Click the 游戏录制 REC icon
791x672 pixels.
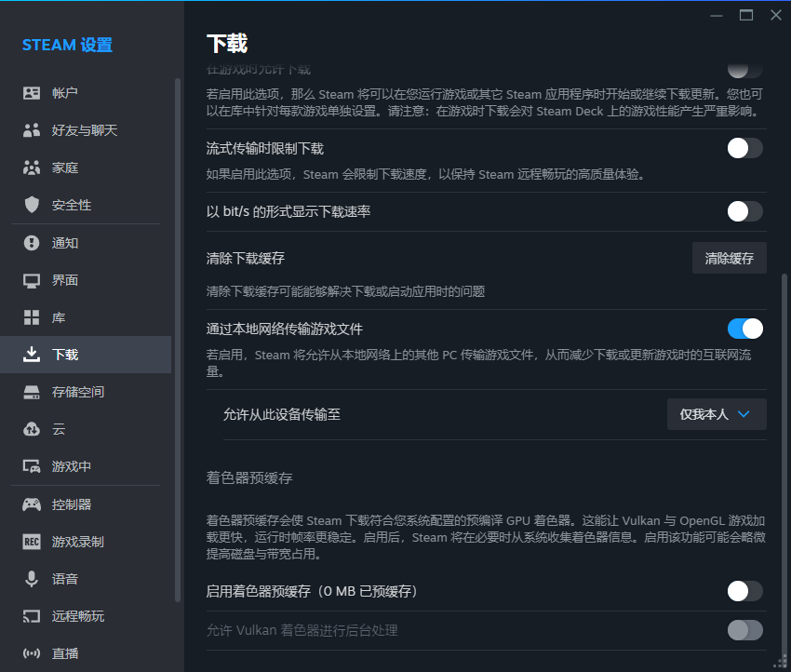pos(32,542)
